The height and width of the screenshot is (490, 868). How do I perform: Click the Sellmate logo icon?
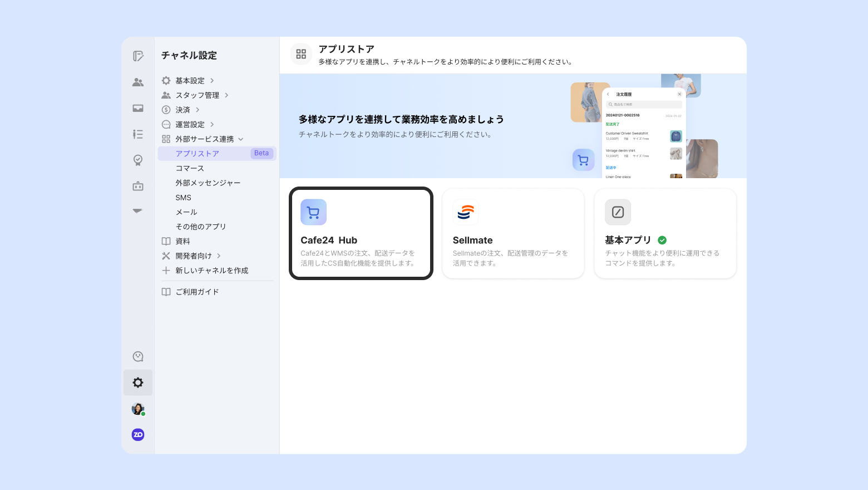tap(466, 212)
